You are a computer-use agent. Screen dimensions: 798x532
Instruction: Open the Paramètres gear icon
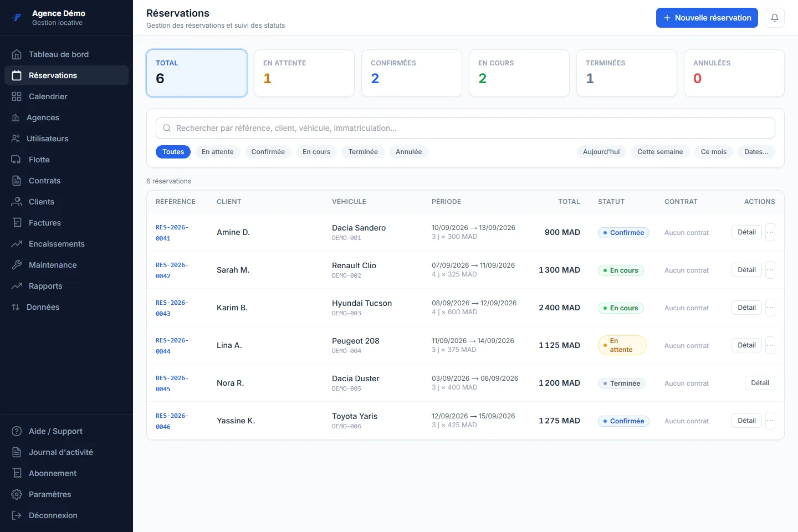(x=17, y=494)
